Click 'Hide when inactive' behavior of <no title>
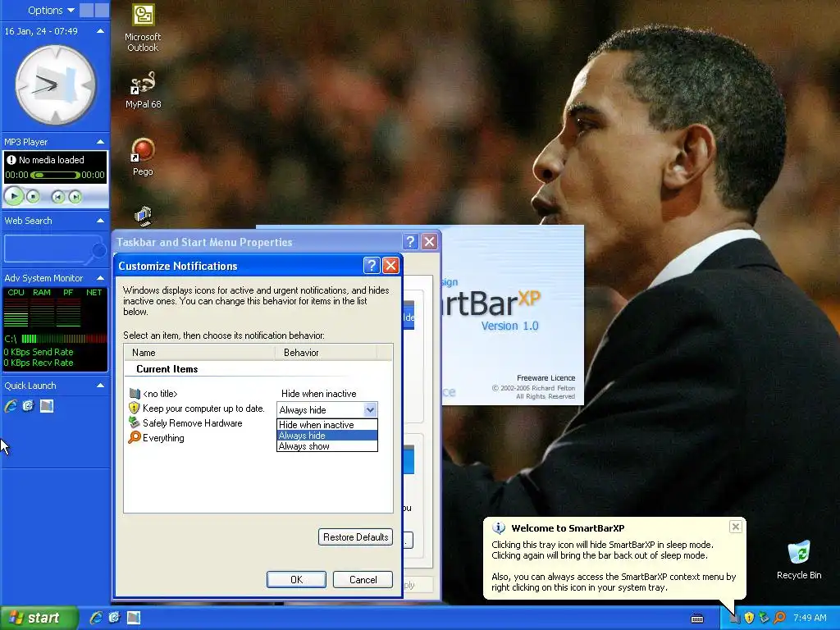The image size is (840, 630). point(319,394)
